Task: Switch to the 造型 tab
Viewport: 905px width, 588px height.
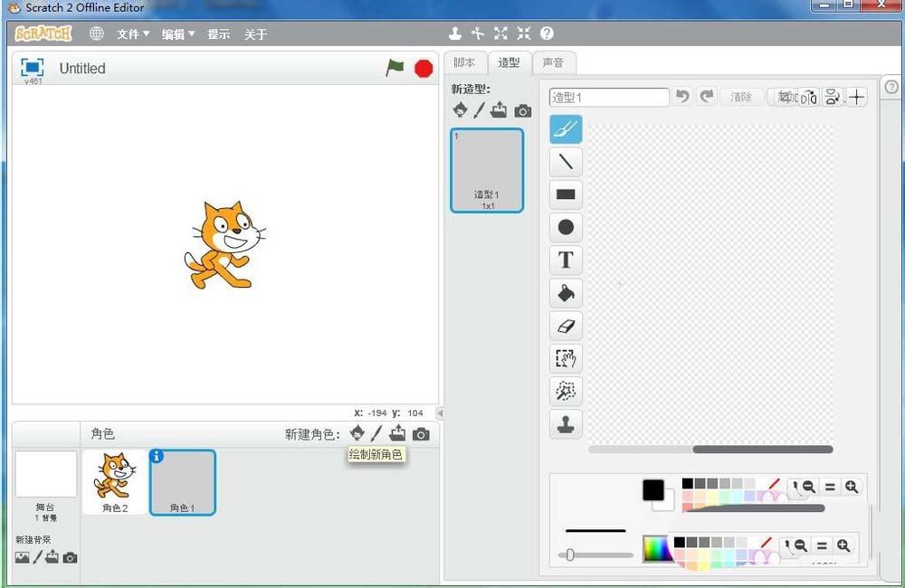Action: pos(509,62)
